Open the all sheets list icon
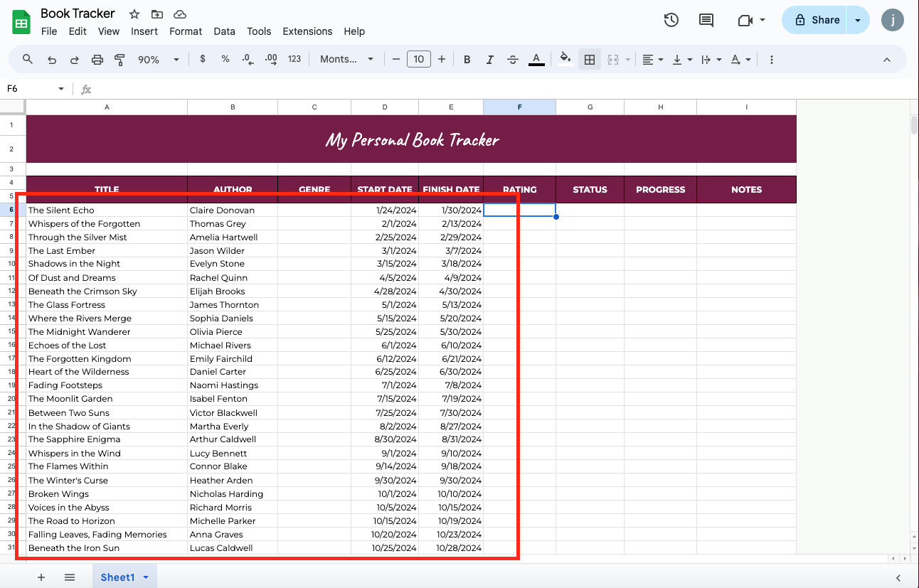 [x=70, y=577]
